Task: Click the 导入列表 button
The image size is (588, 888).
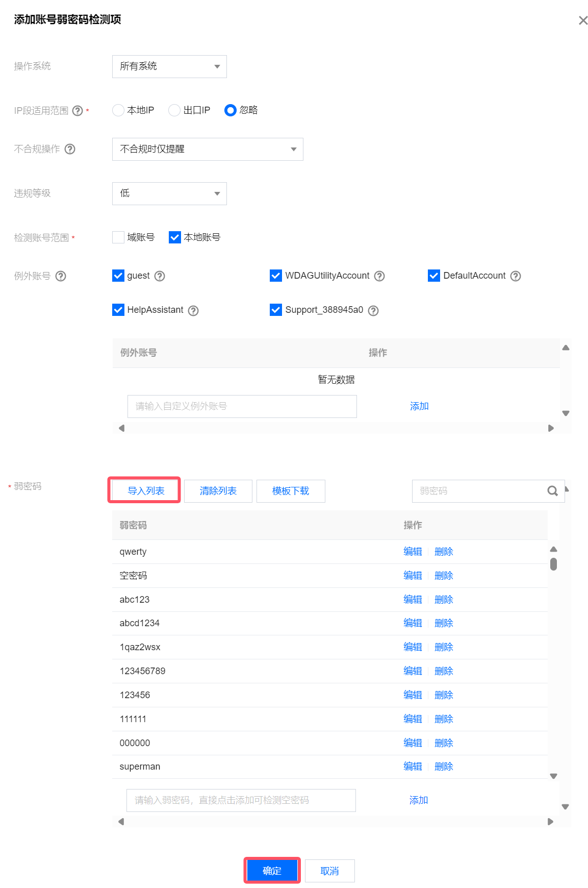Action: (x=146, y=491)
